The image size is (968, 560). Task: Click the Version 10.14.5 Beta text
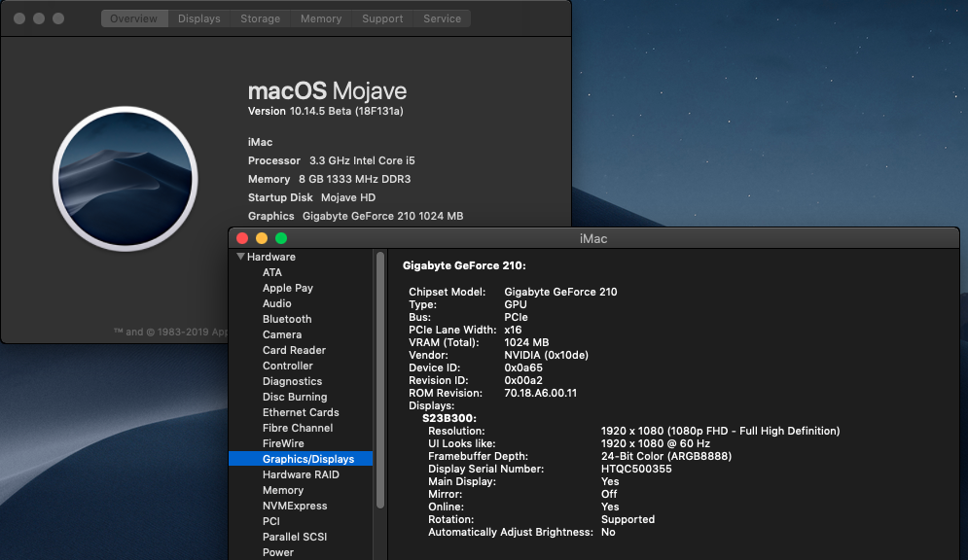325,111
